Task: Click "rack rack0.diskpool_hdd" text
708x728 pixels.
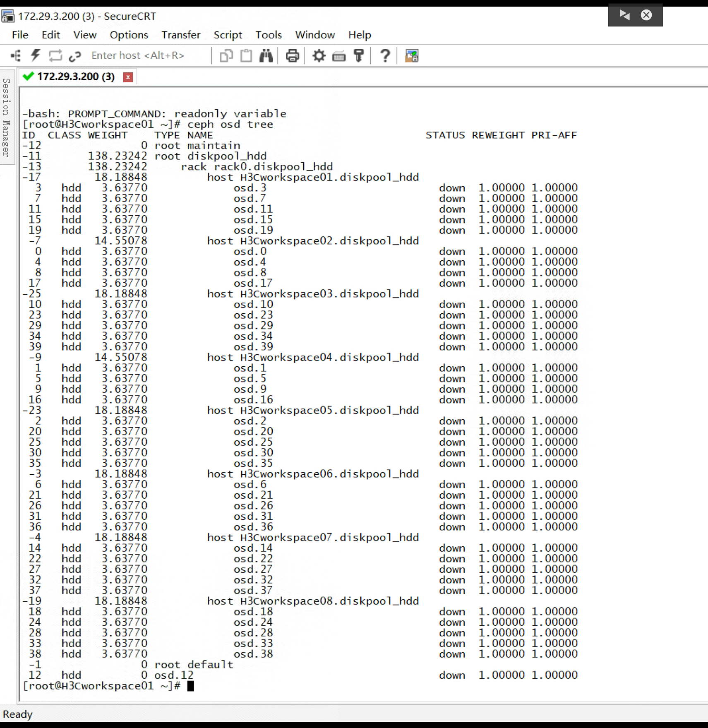Action: [257, 167]
